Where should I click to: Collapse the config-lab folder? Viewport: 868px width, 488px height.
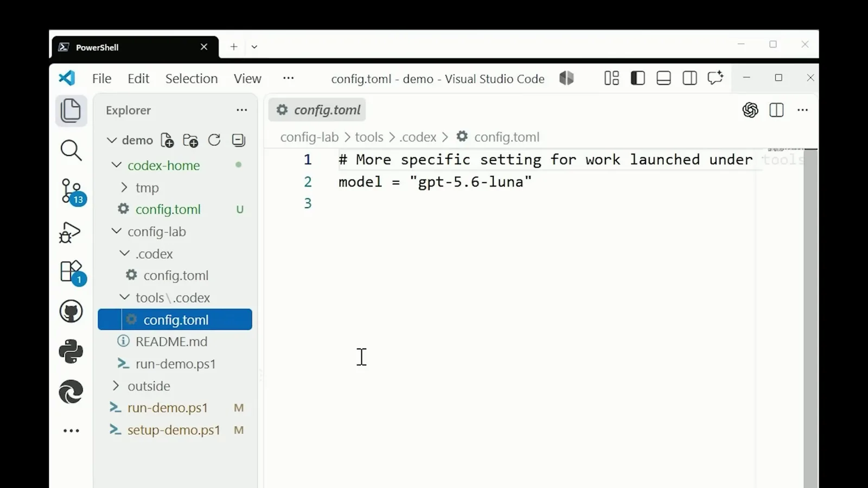(116, 231)
